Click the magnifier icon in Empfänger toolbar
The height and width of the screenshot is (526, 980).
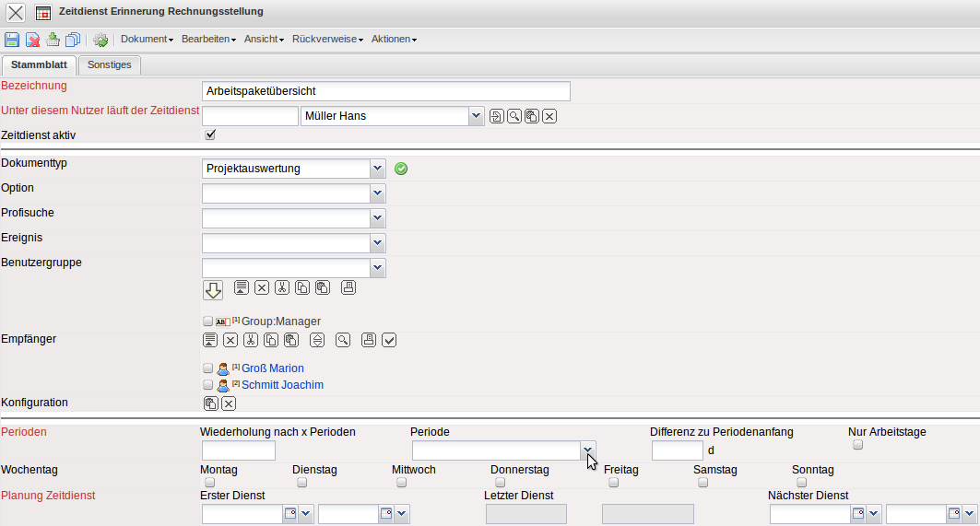(343, 340)
